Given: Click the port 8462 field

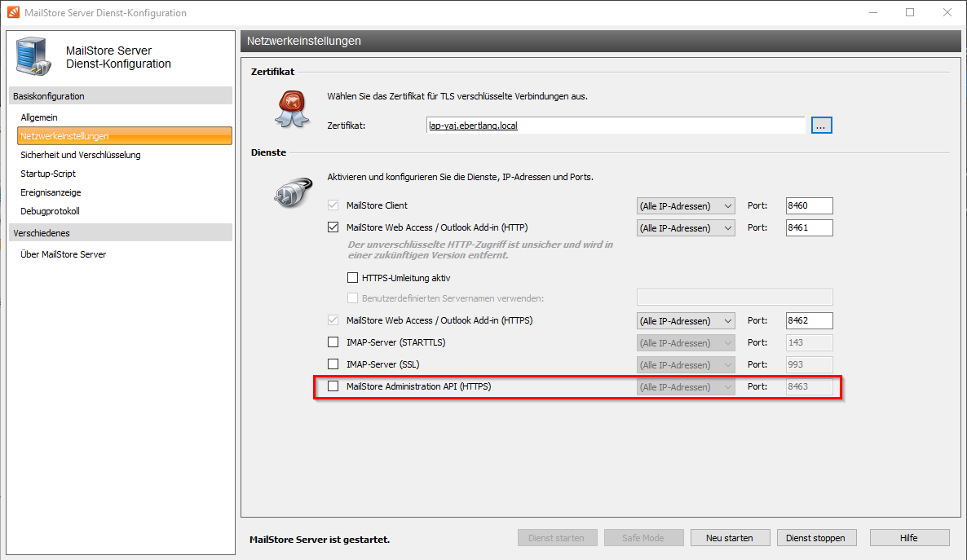Looking at the screenshot, I should tap(809, 320).
